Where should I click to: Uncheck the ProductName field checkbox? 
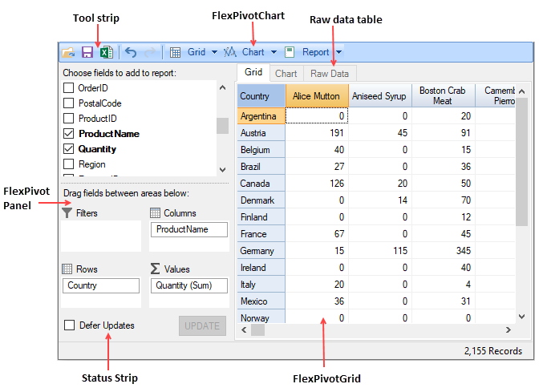[x=69, y=134]
